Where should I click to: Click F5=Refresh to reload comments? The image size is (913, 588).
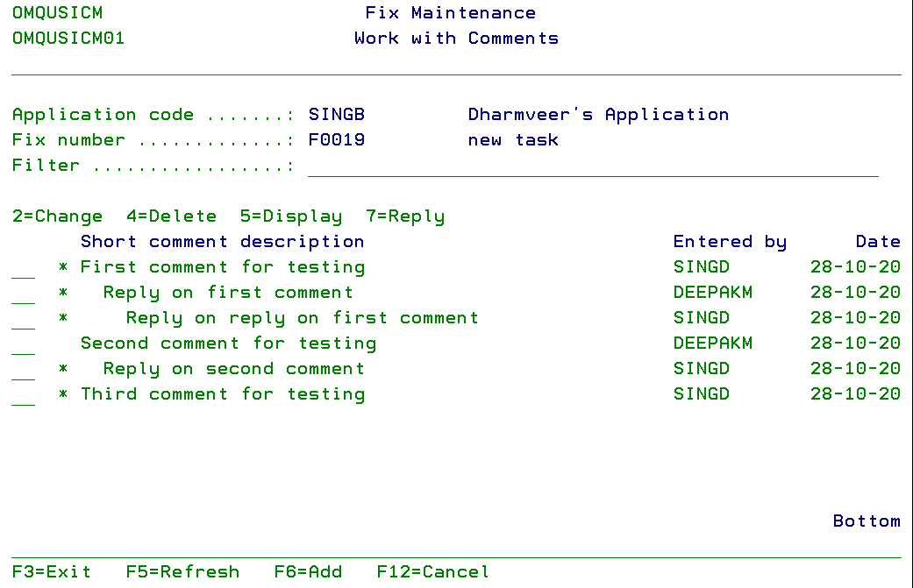click(x=182, y=572)
